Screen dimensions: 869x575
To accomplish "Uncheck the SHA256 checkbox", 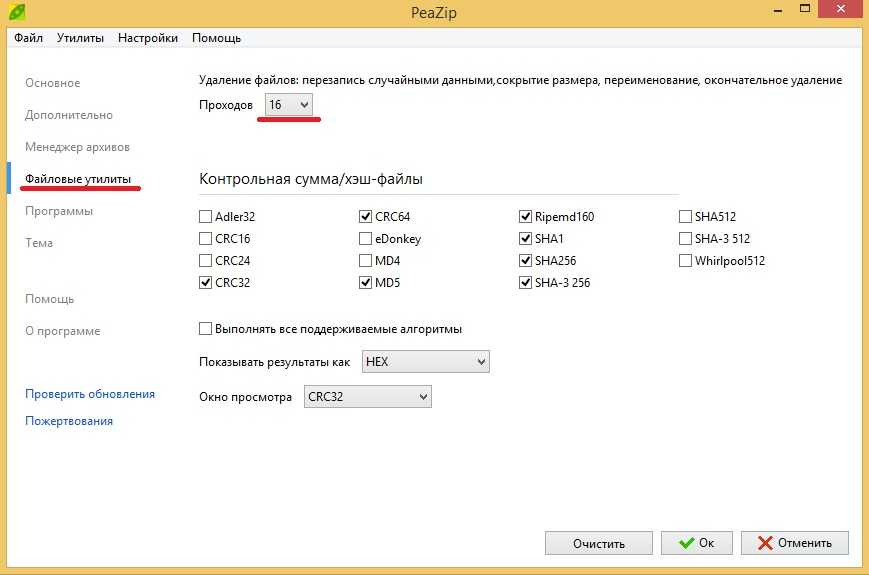I will [x=525, y=260].
